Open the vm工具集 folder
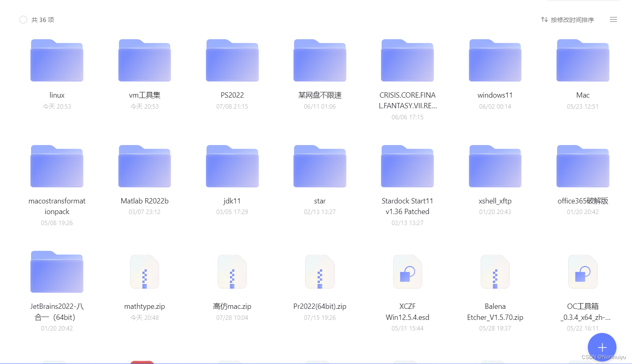Image resolution: width=632 pixels, height=364 pixels. (144, 60)
